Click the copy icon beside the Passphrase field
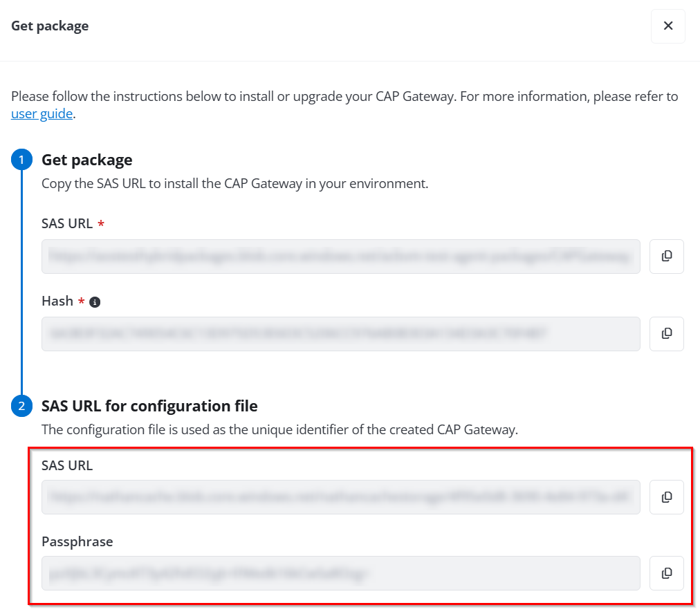The height and width of the screenshot is (614, 700). coord(666,573)
